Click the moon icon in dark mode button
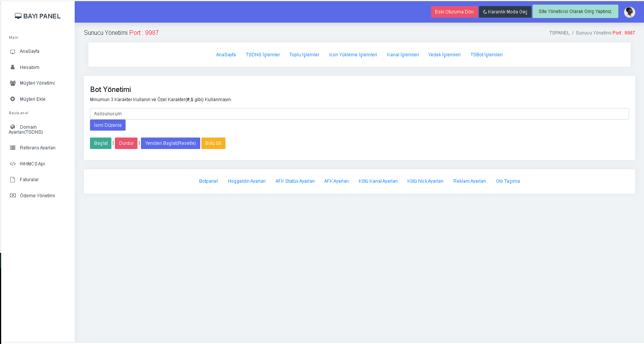The height and width of the screenshot is (344, 644). point(485,12)
